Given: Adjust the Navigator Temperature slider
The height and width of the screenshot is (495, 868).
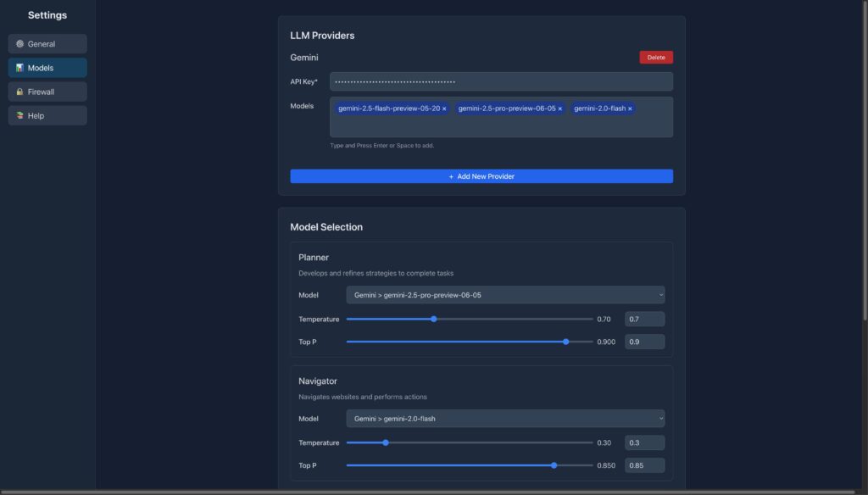Looking at the screenshot, I should click(386, 442).
